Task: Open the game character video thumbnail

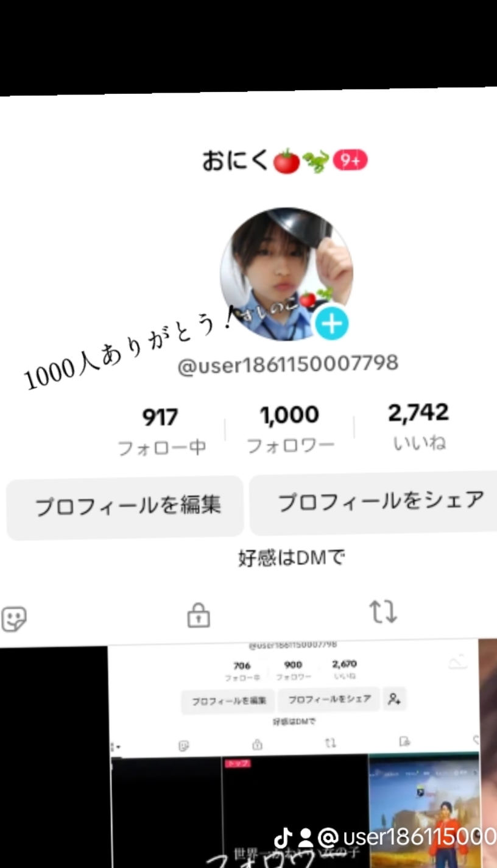Action: [424, 811]
